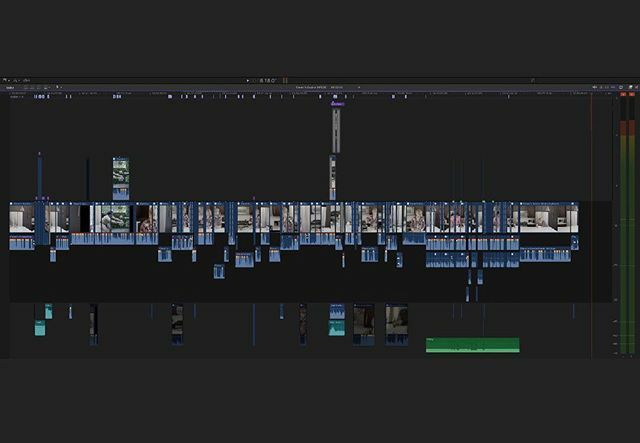
Task: Toggle video skimming in the timeline toolbar
Action: (595, 87)
